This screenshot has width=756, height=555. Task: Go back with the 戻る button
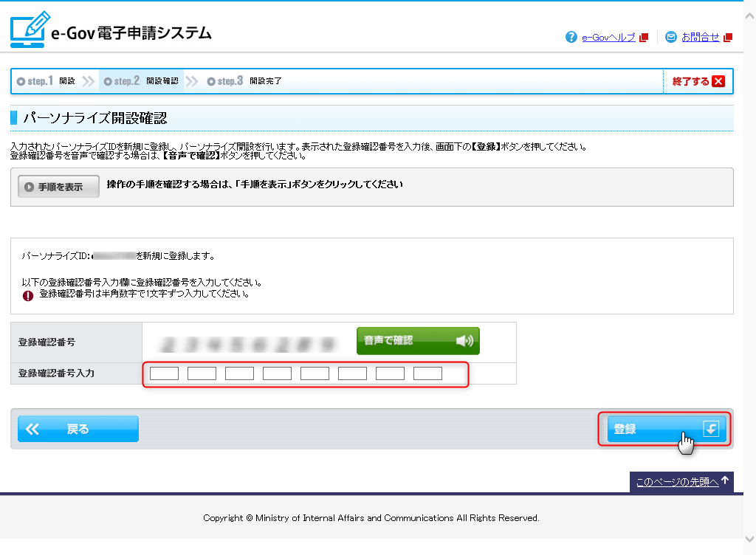point(78,429)
